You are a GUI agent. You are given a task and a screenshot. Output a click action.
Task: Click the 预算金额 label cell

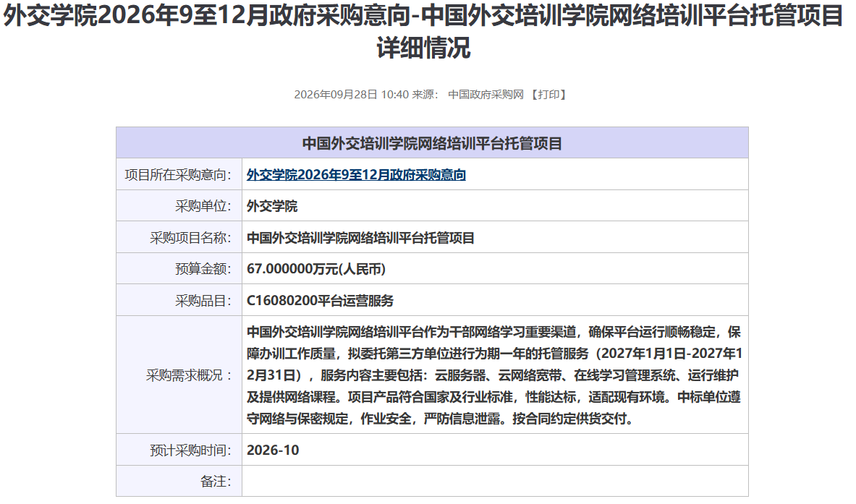pos(179,268)
